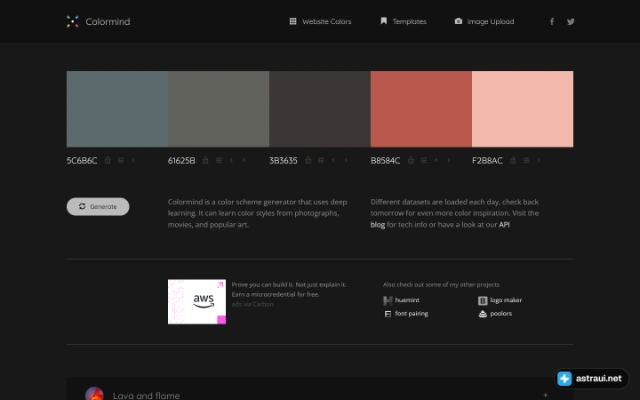Click hex code text 61625B
The width and height of the screenshot is (640, 400).
tap(182, 160)
